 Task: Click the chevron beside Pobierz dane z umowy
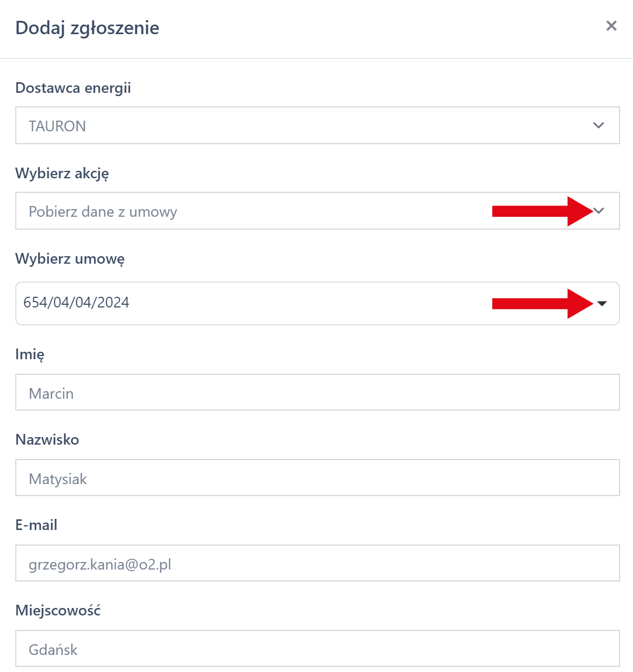point(599,211)
